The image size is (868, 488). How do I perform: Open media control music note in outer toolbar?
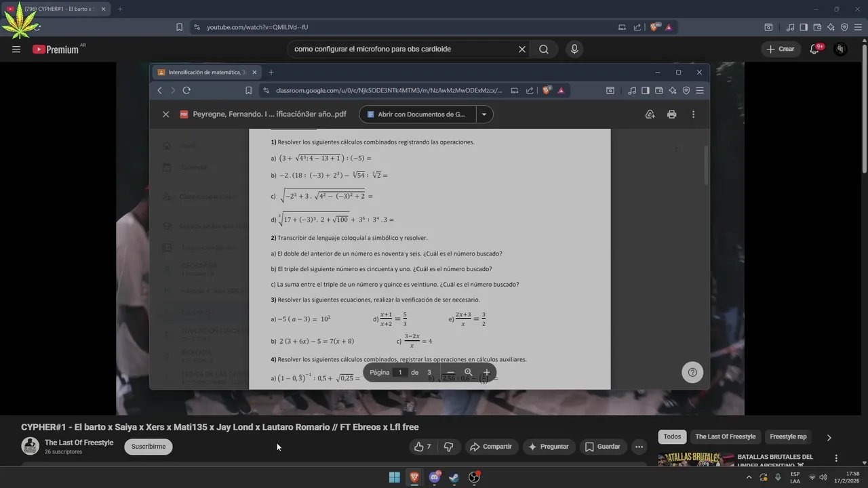tap(790, 27)
